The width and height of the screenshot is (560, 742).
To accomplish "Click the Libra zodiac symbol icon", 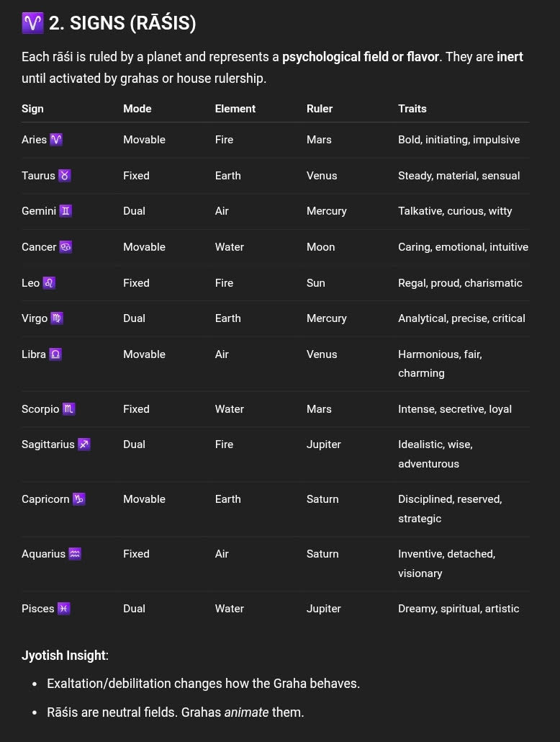I will (55, 354).
